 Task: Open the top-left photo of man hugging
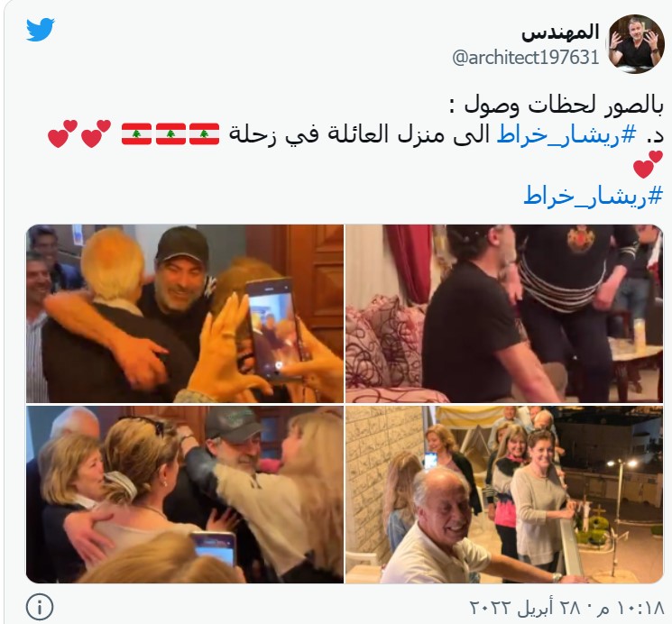(185, 314)
